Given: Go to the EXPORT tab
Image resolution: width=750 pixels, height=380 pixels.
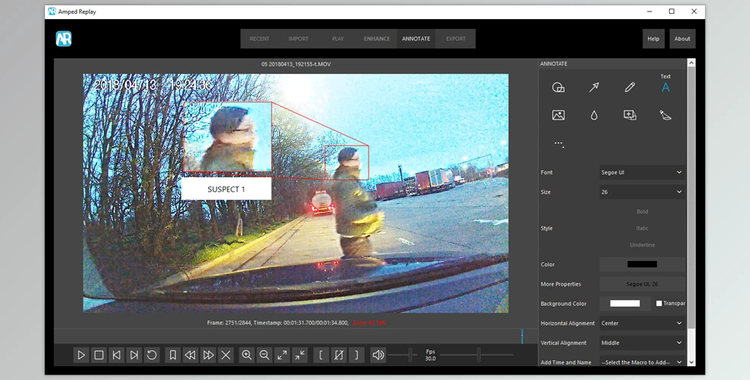Looking at the screenshot, I should (x=455, y=39).
